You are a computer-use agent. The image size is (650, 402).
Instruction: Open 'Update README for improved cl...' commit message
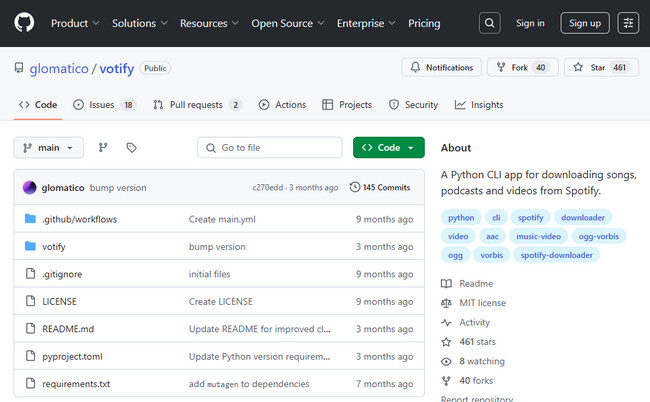coord(260,329)
